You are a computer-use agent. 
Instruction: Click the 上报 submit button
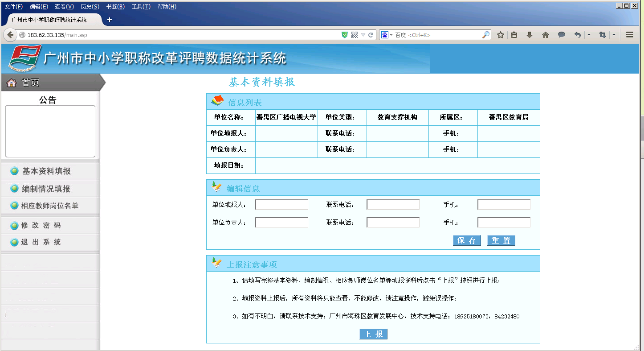pyautogui.click(x=373, y=334)
